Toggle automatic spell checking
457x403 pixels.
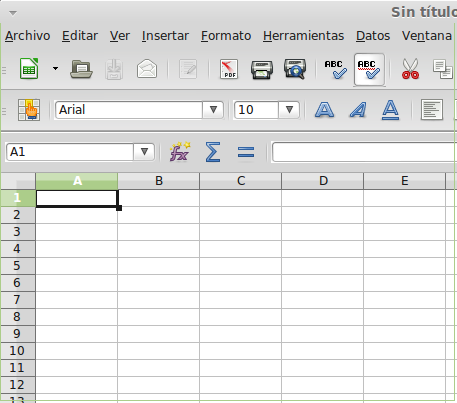(369, 69)
